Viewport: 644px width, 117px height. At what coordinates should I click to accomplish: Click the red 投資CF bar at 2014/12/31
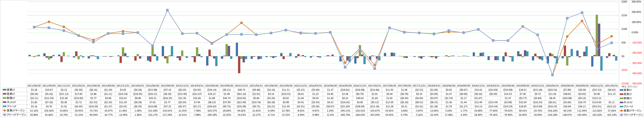pyautogui.click(x=239, y=65)
